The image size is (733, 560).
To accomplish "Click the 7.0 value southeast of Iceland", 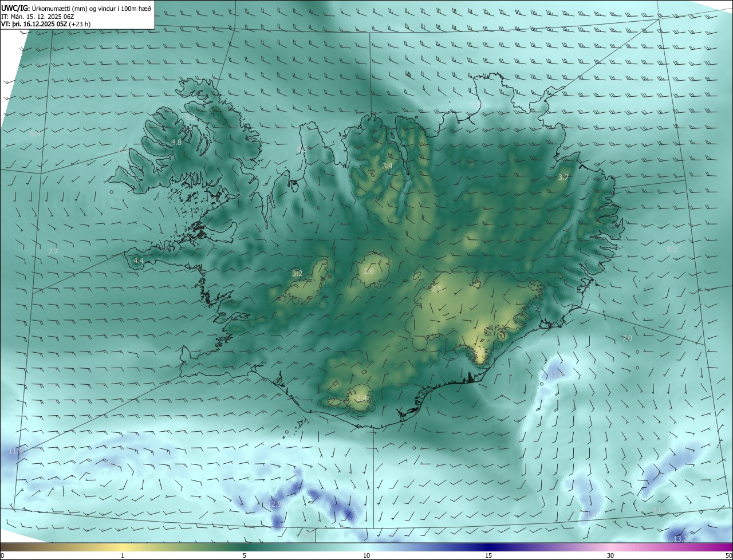I will [x=626, y=338].
